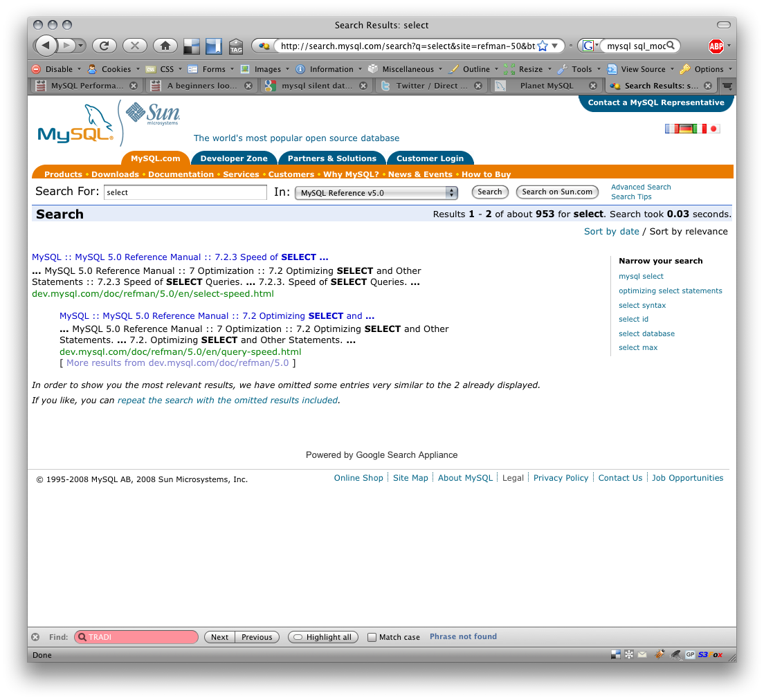Open the Documentation menu item

[x=181, y=174]
